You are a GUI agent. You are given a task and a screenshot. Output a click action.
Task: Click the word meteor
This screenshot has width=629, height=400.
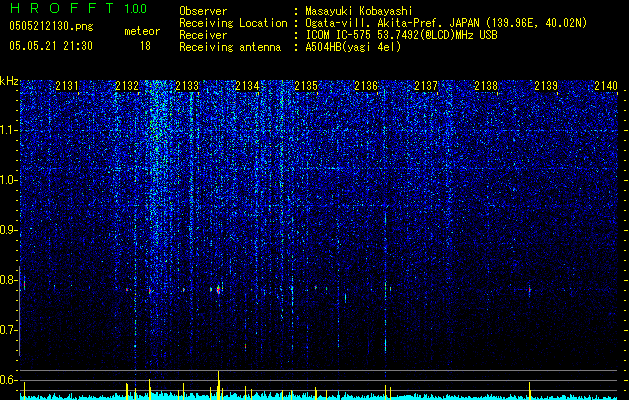pos(142,31)
